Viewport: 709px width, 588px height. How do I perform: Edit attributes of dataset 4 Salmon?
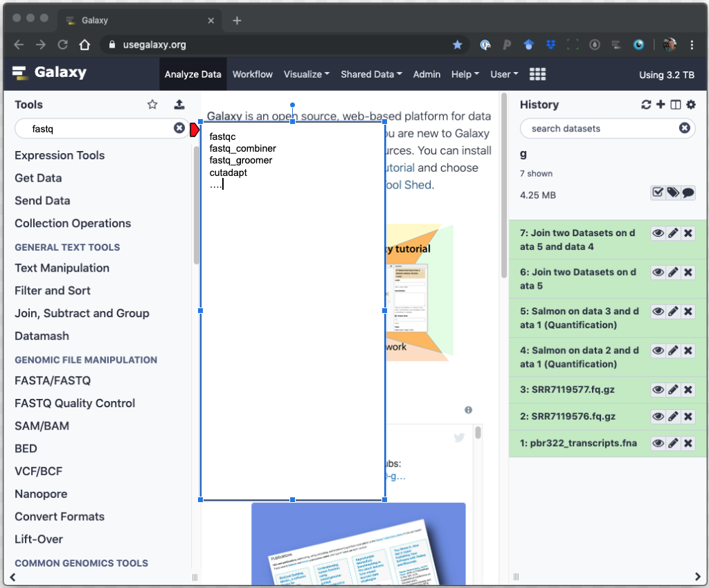(673, 350)
